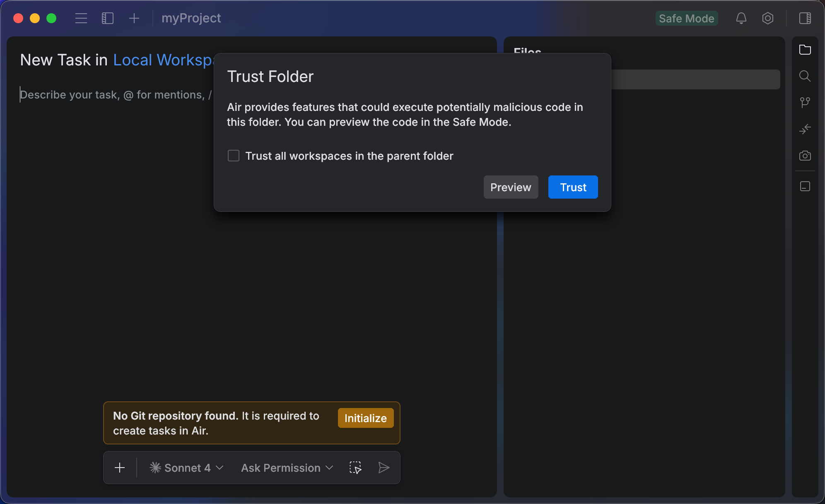Click Initialize to create Git repository
This screenshot has width=825, height=504.
(x=366, y=418)
